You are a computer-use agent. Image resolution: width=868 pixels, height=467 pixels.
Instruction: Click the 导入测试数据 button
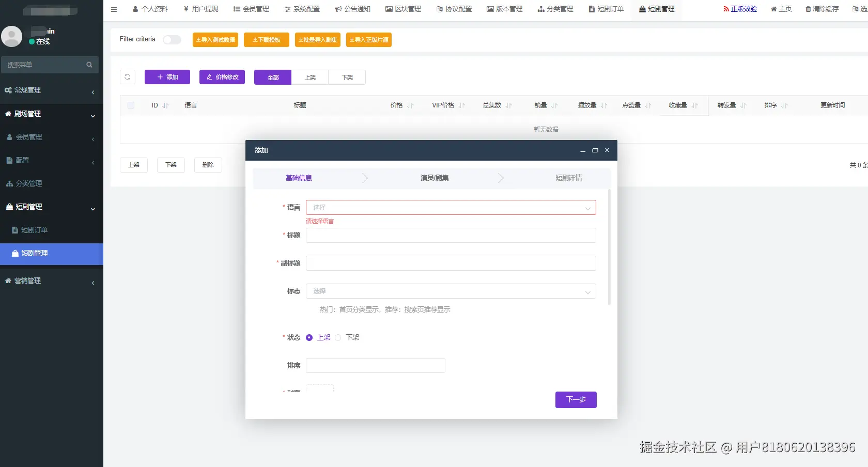tap(215, 40)
